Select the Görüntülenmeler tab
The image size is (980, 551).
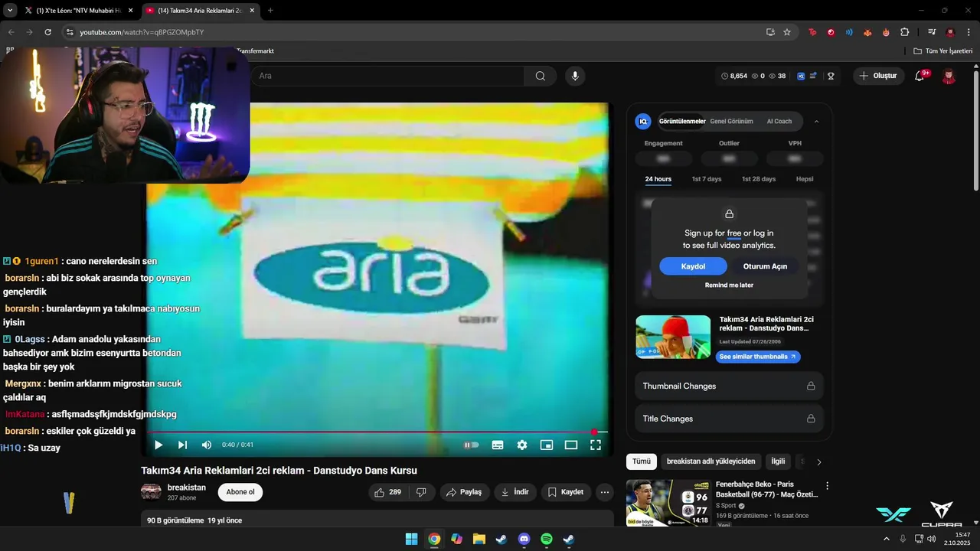tap(682, 121)
